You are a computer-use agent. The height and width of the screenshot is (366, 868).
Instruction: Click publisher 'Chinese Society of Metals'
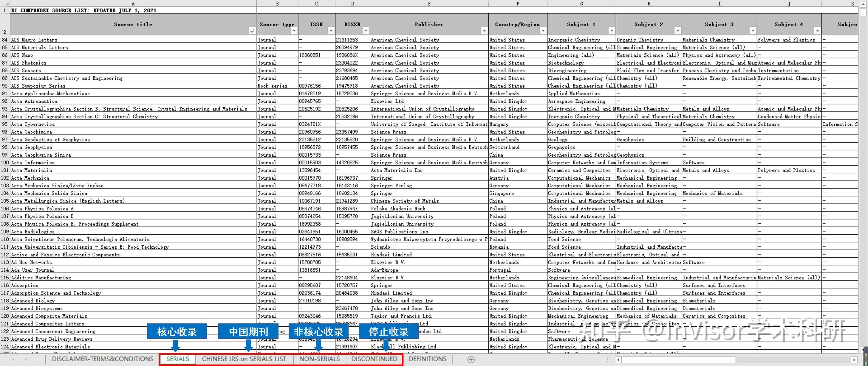point(429,201)
